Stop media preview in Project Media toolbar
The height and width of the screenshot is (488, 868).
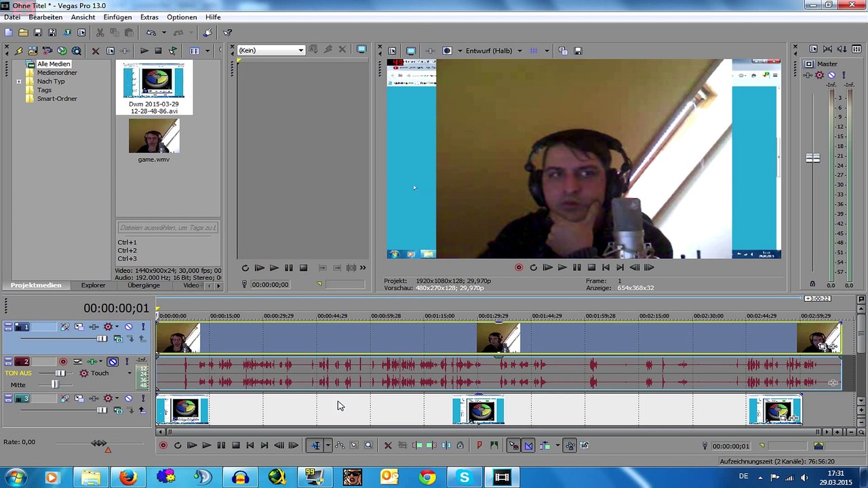[x=158, y=51]
